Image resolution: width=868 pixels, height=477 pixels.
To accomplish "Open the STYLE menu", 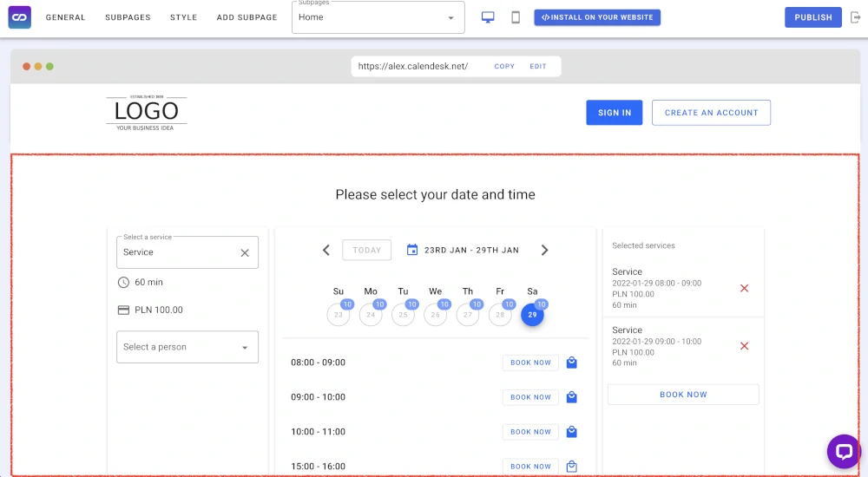I will tap(183, 17).
